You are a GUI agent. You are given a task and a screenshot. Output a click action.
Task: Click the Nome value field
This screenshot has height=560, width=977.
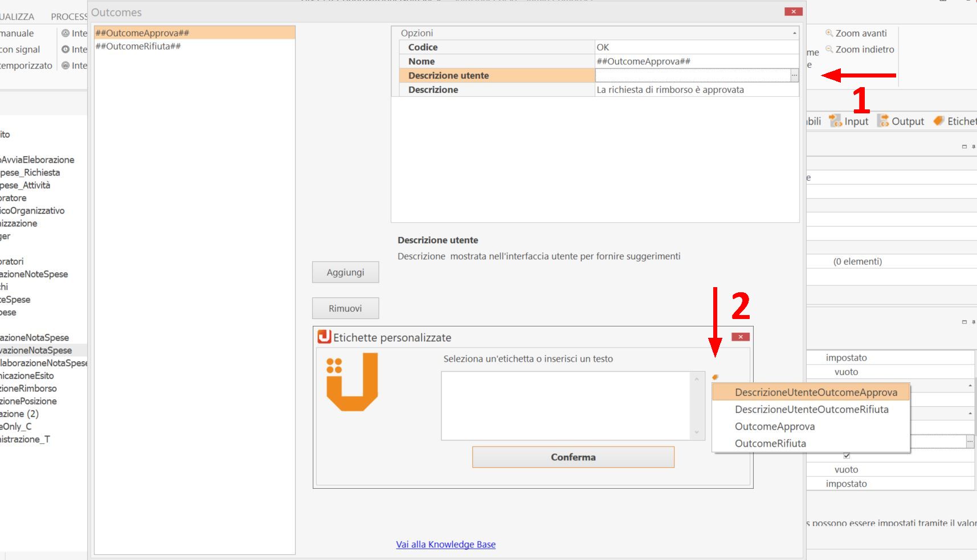[x=696, y=62]
